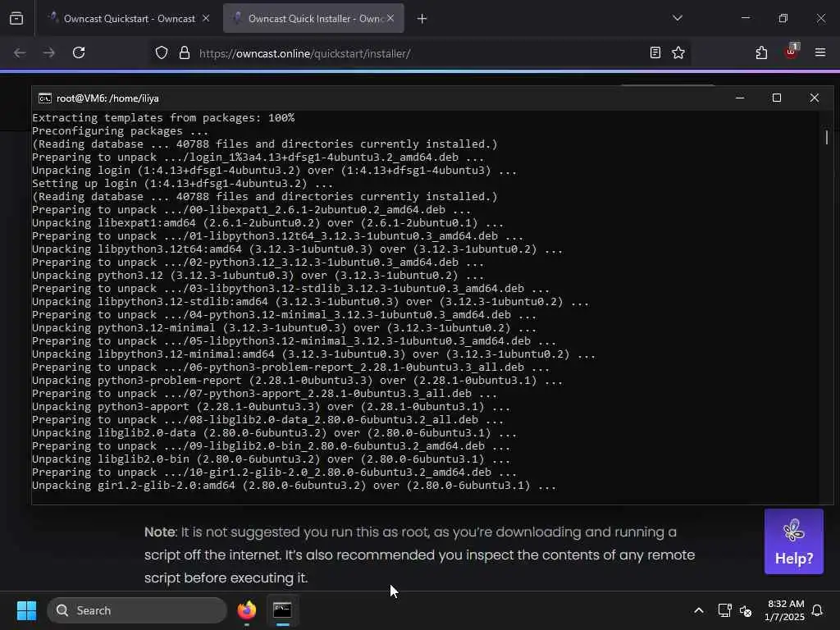Go back to the previous page

[x=20, y=53]
